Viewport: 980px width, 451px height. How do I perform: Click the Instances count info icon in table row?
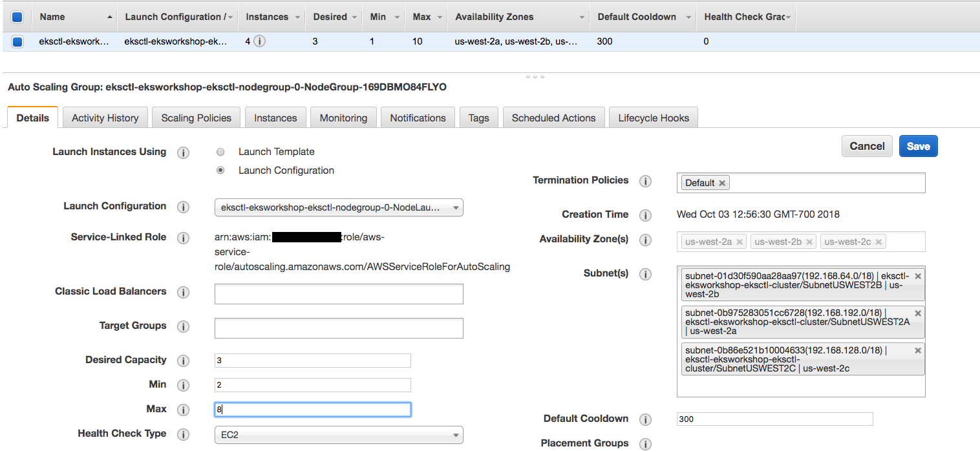pos(259,41)
